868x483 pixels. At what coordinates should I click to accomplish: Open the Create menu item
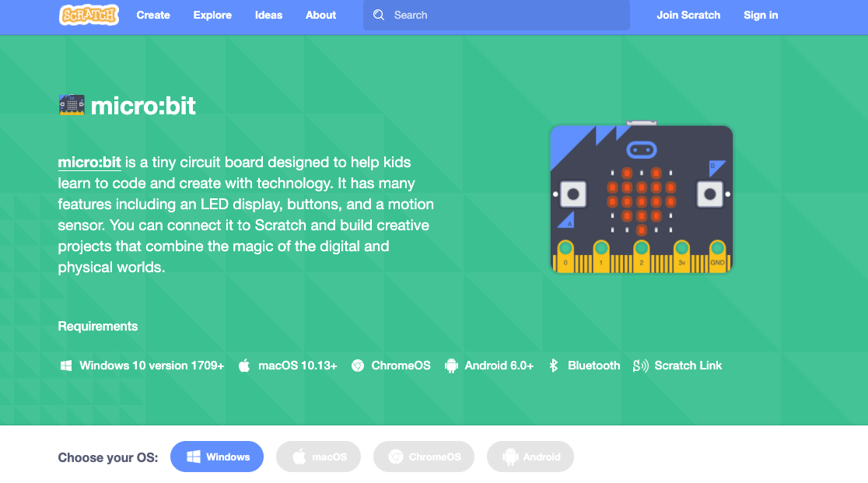153,16
